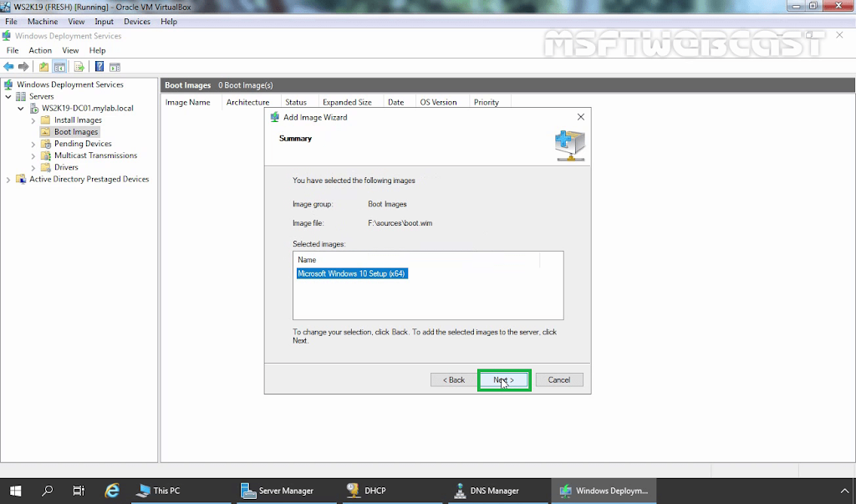Switch to Windows Deployment taskbar item

click(604, 491)
